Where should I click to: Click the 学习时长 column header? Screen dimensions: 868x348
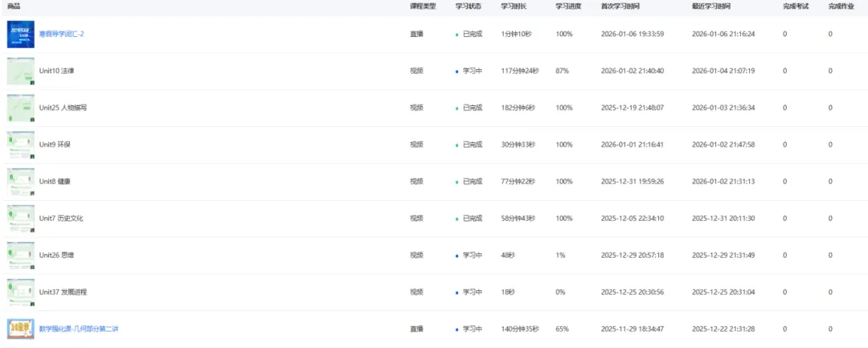514,6
